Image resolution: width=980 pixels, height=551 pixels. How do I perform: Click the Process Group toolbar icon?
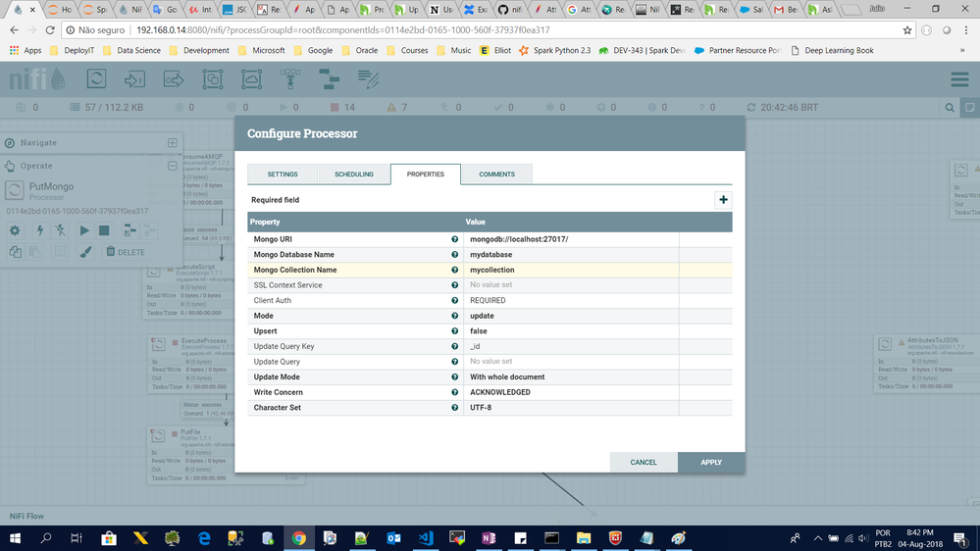click(x=213, y=79)
